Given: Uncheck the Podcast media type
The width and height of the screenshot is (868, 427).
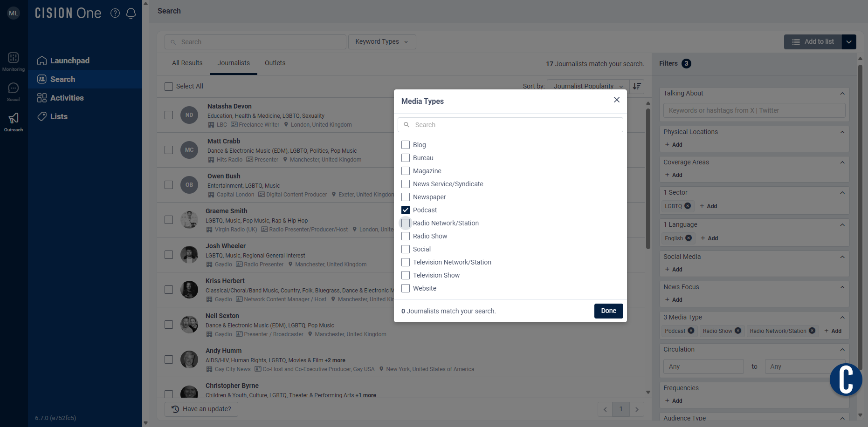Looking at the screenshot, I should point(406,210).
